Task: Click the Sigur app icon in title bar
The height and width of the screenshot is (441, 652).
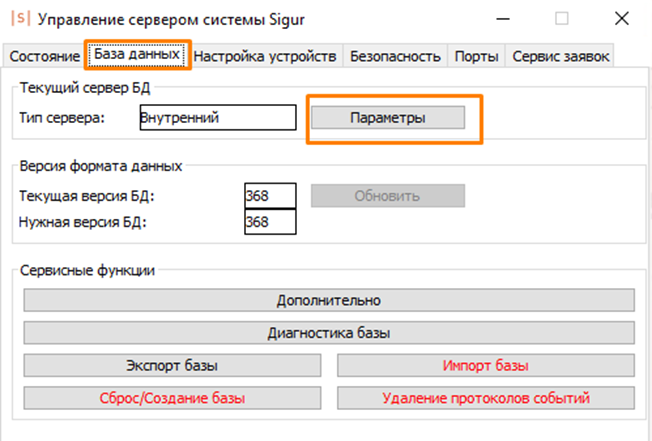Action: (18, 18)
